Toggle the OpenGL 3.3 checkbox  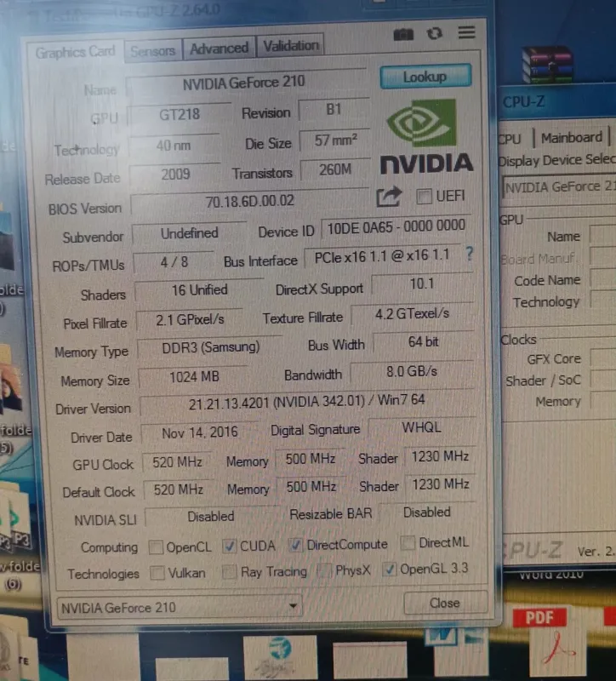pos(390,569)
